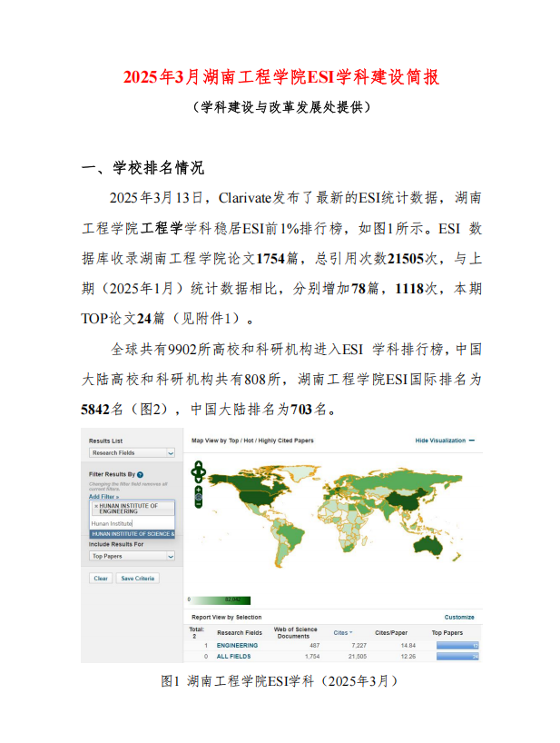560x743 pixels.
Task: Click the green map color scale legend
Action: (x=218, y=599)
